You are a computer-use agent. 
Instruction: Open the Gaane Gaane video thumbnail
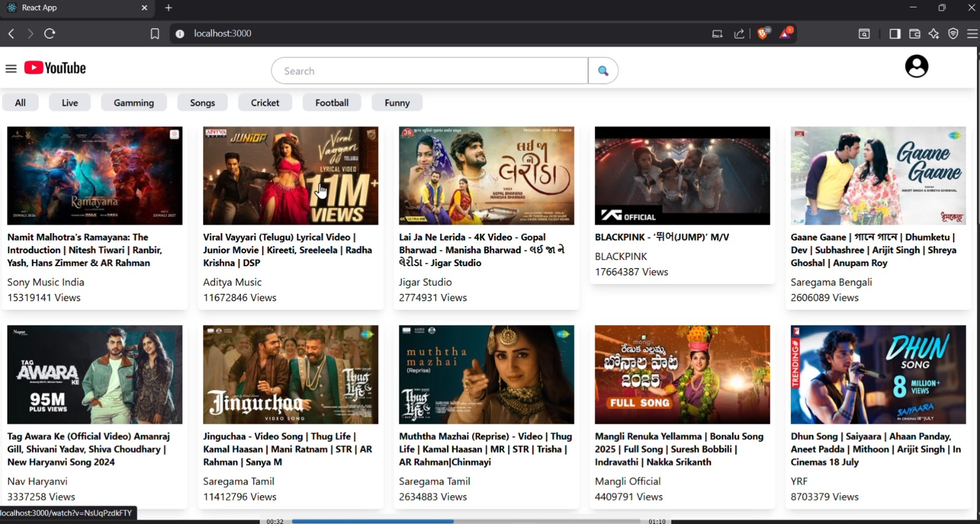coord(878,176)
